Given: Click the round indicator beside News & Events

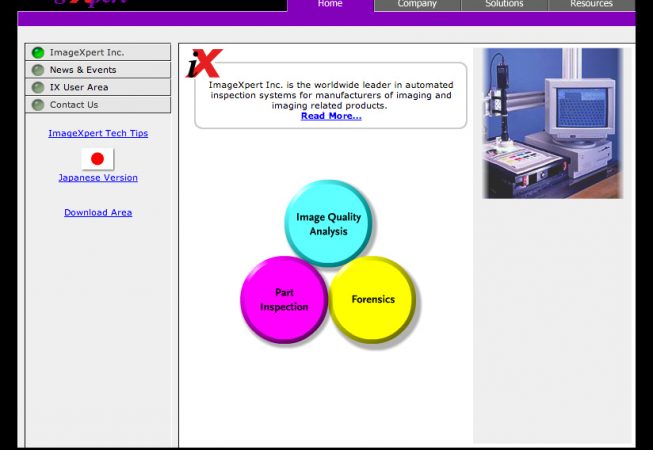Looking at the screenshot, I should tap(38, 70).
